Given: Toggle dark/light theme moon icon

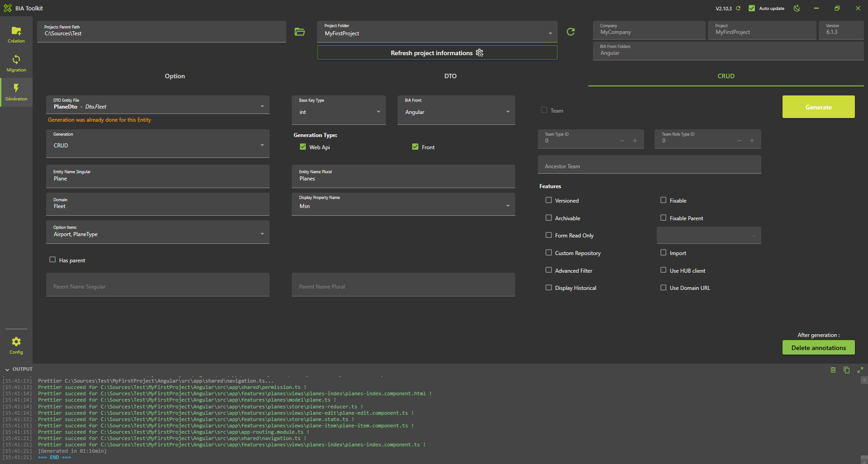Looking at the screenshot, I should pos(797,8).
